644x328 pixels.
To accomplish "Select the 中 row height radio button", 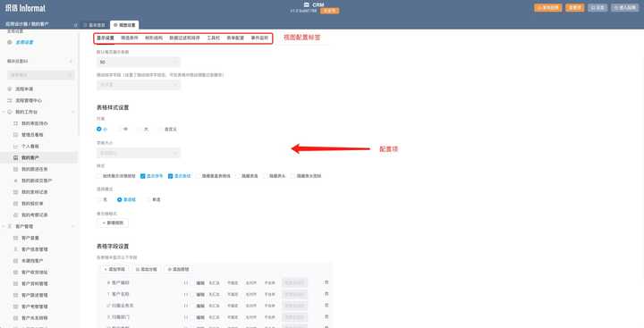I will (x=120, y=129).
